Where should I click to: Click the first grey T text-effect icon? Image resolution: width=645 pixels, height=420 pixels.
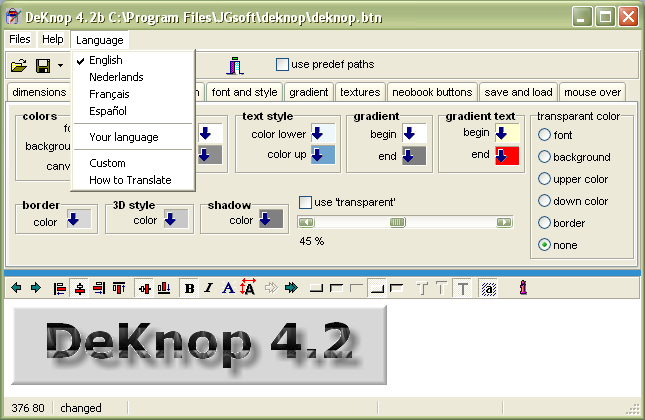(422, 288)
